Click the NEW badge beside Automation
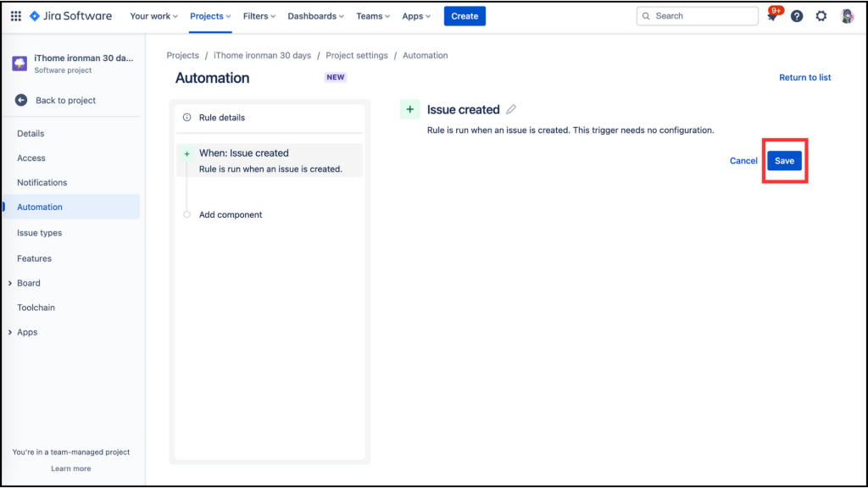The height and width of the screenshot is (488, 868). [x=336, y=77]
